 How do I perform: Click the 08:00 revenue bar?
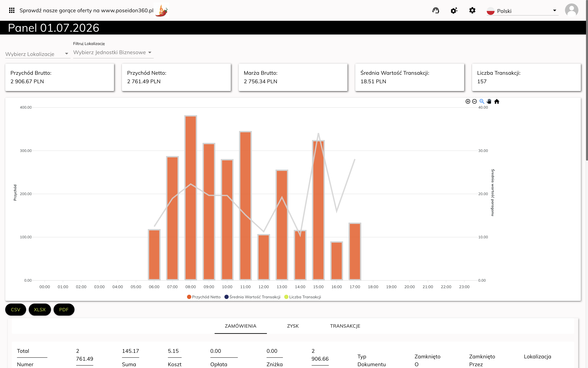tap(190, 198)
